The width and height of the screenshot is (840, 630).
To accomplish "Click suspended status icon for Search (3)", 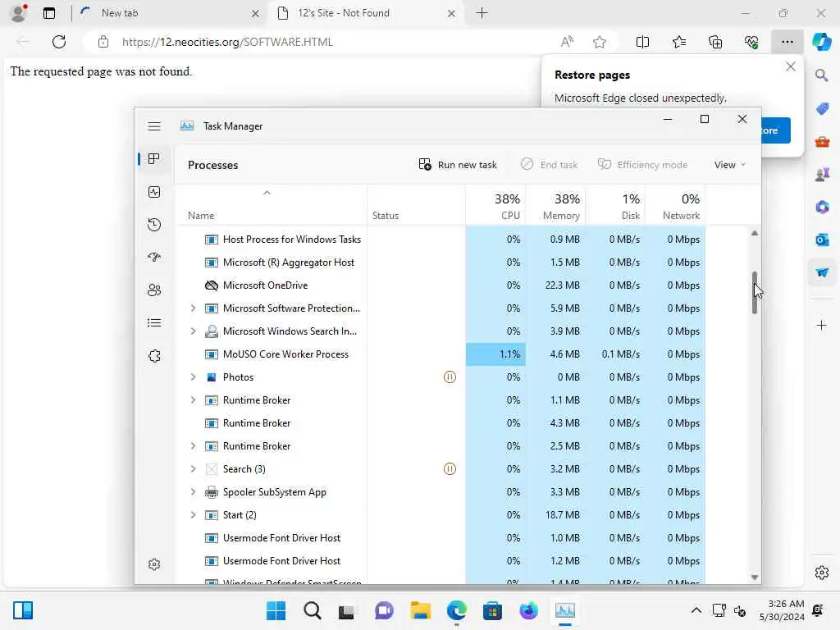I will point(450,468).
